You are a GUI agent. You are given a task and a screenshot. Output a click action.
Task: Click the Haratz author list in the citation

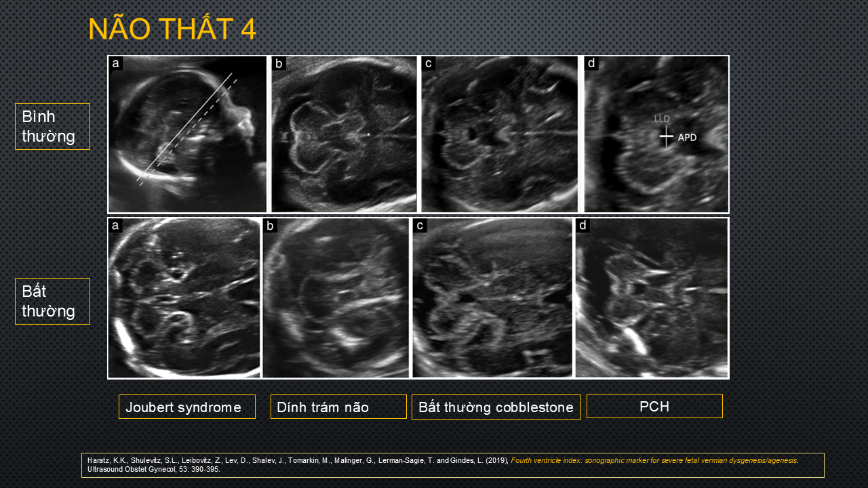[x=285, y=460]
